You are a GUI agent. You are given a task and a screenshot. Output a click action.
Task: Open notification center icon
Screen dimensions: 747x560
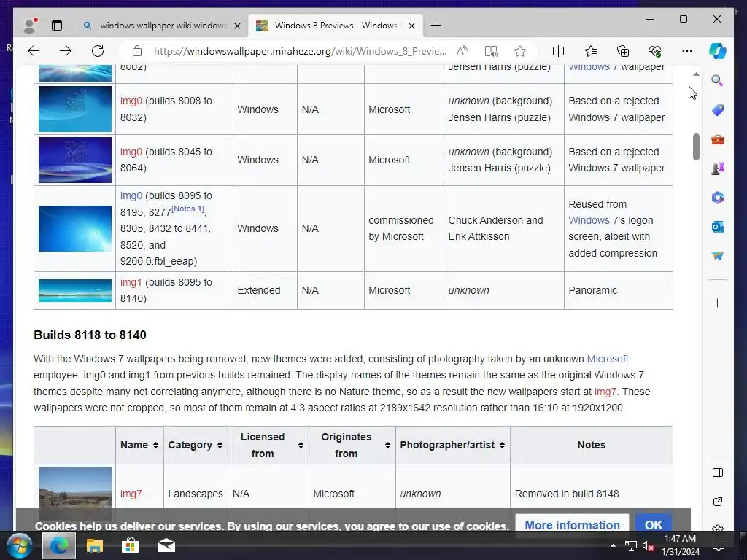[719, 545]
